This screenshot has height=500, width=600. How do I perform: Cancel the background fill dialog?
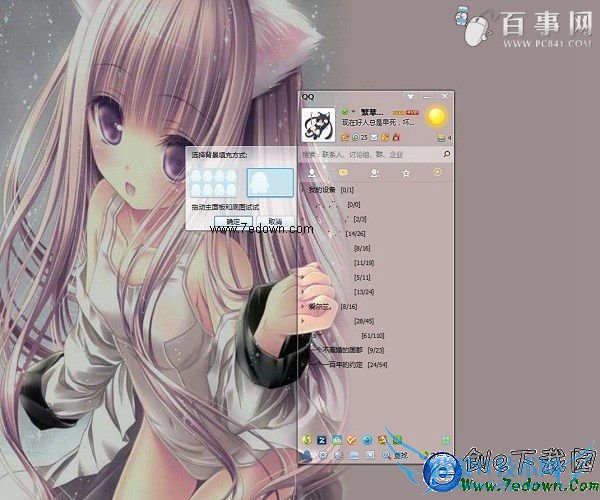pyautogui.click(x=275, y=221)
